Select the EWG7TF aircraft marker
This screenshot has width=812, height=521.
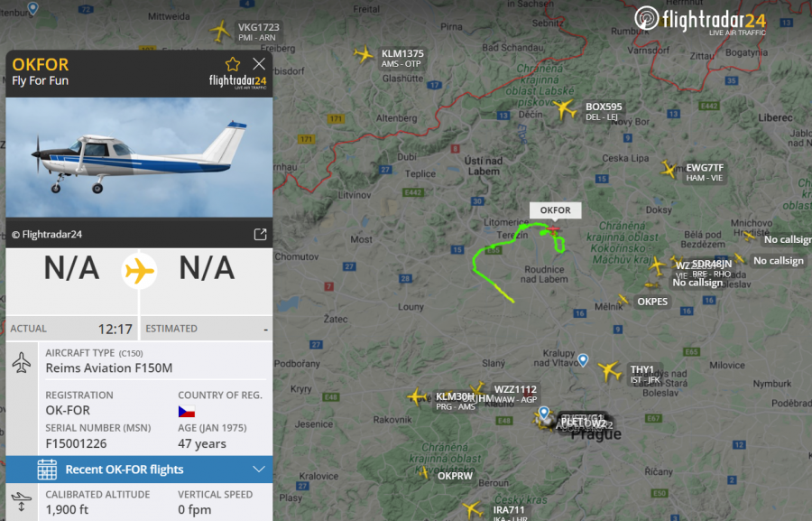pyautogui.click(x=669, y=169)
